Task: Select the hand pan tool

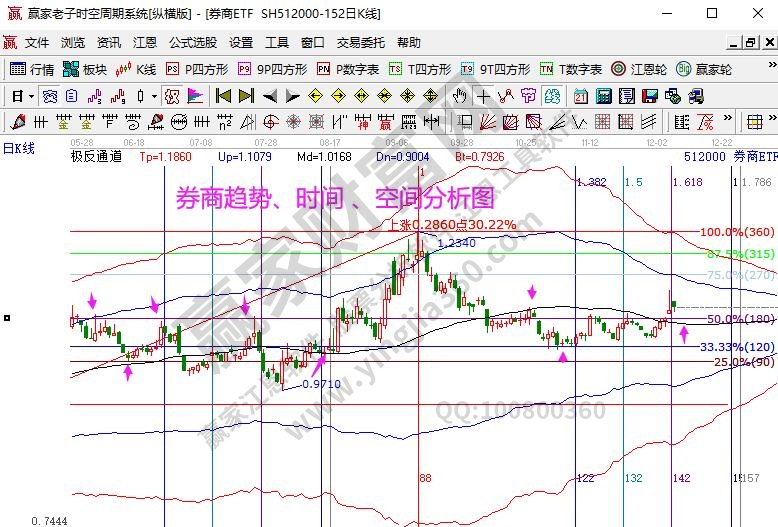Action: coord(459,96)
